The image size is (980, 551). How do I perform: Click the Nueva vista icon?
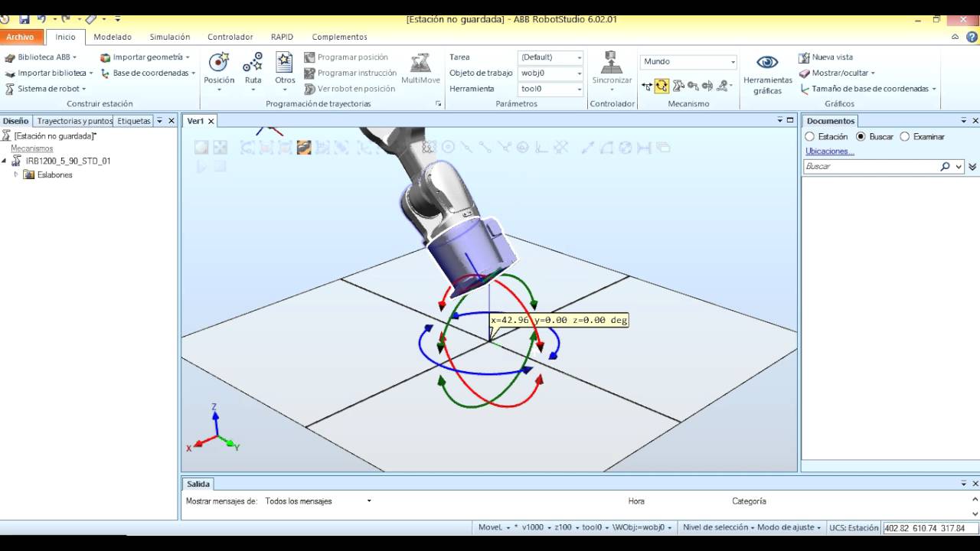tap(804, 57)
